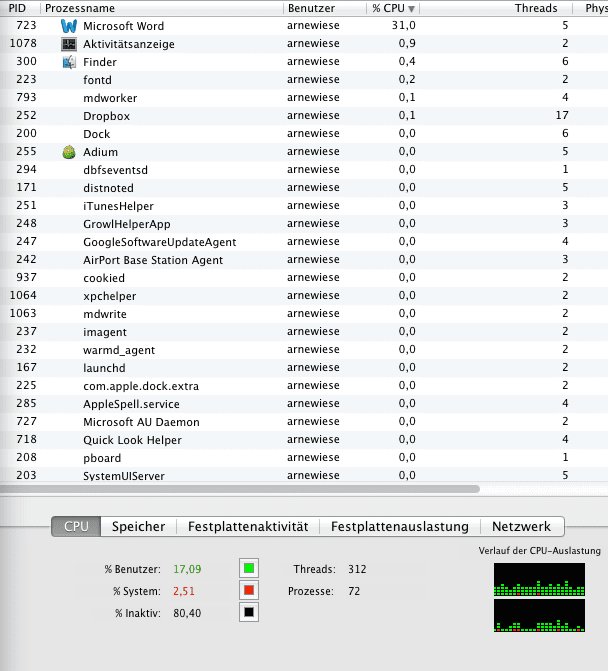Sort processes by PID column header
The height and width of the screenshot is (671, 608).
[x=17, y=8]
